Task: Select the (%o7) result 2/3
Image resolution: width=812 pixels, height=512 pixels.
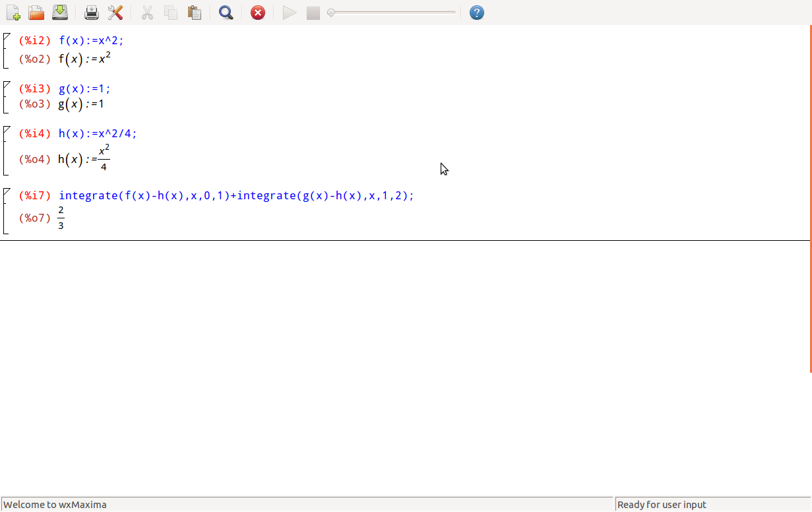Action: pyautogui.click(x=61, y=218)
